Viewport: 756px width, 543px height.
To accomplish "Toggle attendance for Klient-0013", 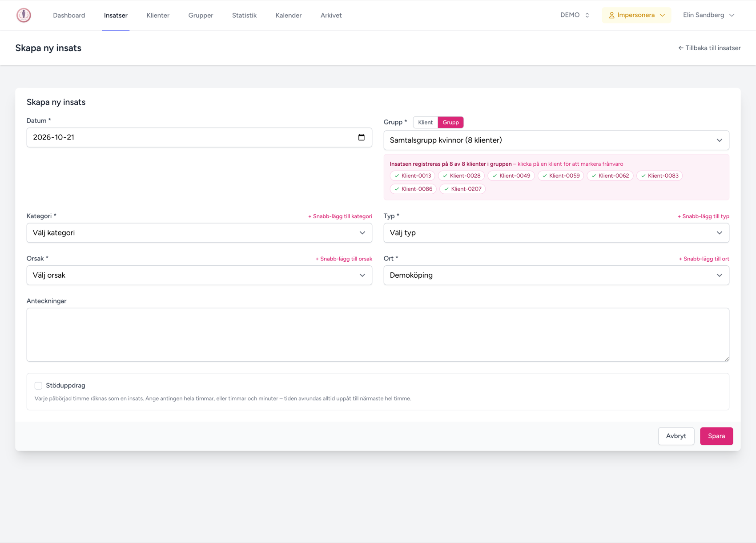I will [x=413, y=176].
